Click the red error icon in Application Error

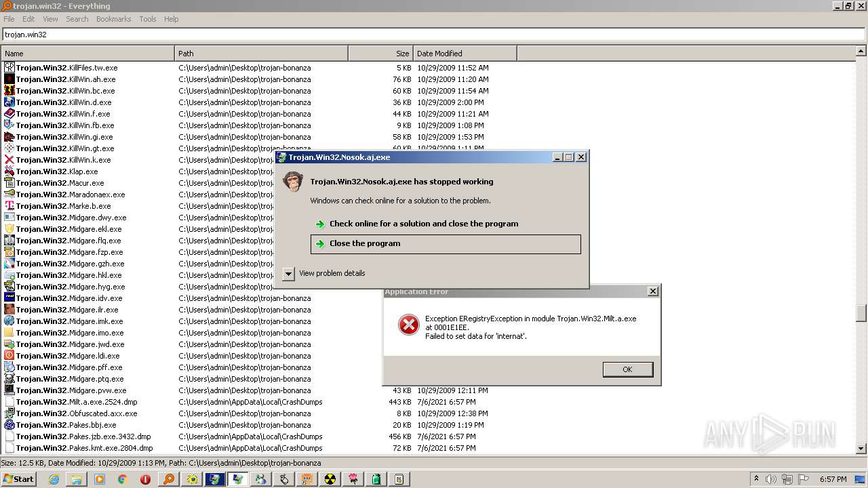(x=409, y=325)
